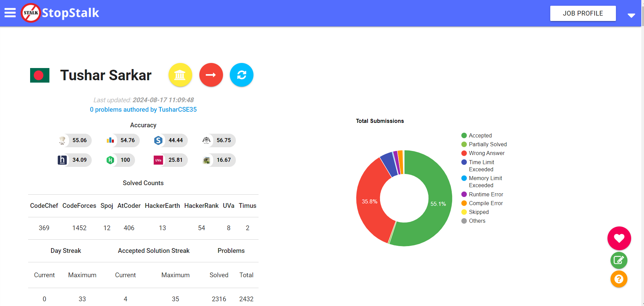Click the solved problems value 2316
The image size is (644, 306).
[x=219, y=299]
